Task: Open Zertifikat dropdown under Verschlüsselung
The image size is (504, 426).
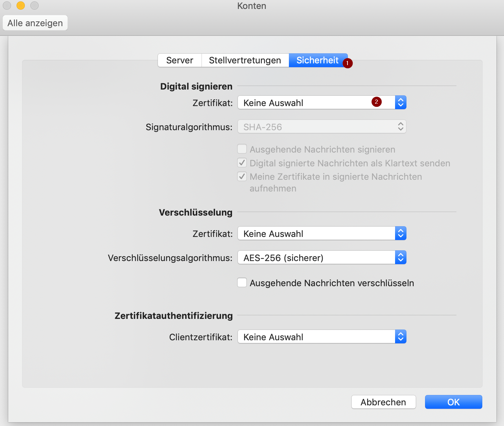Action: tap(322, 233)
